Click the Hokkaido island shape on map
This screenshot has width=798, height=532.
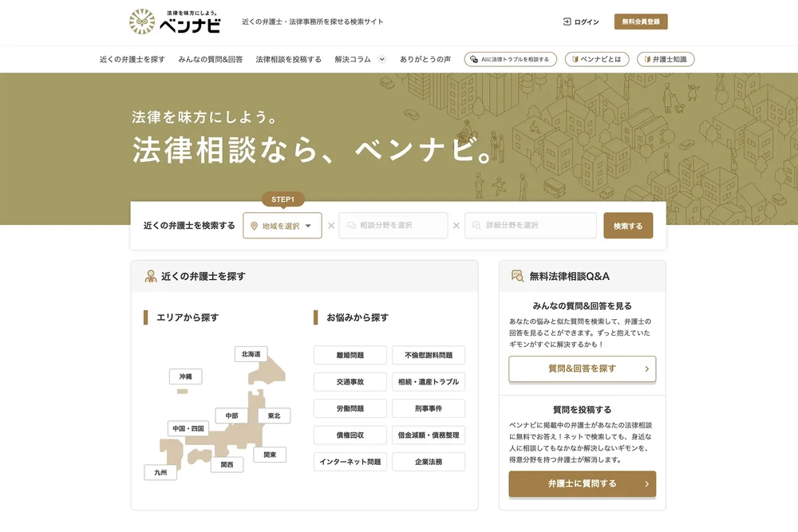[270, 374]
